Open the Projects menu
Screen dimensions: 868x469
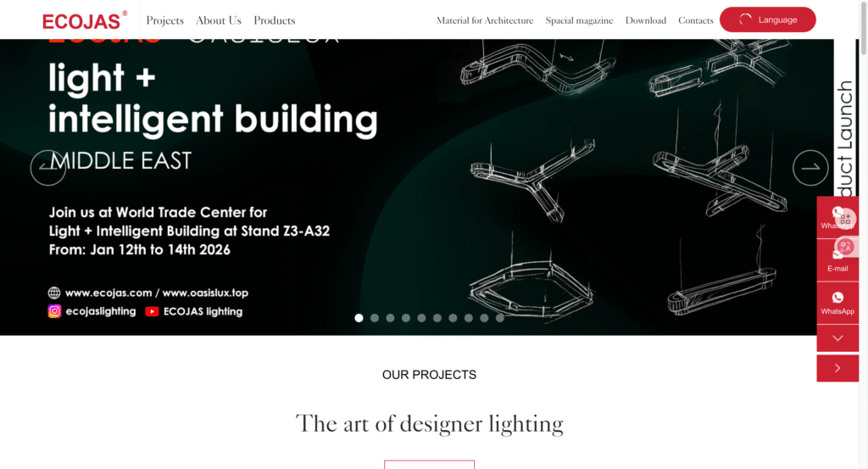tap(164, 20)
